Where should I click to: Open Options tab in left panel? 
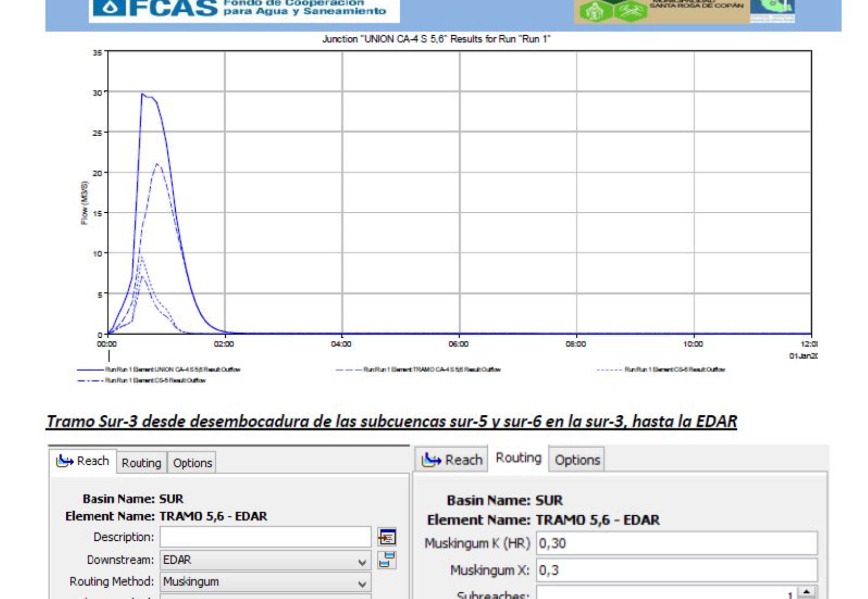192,463
